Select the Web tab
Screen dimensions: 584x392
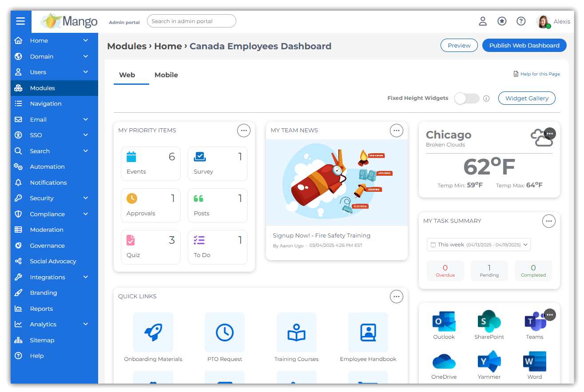127,75
